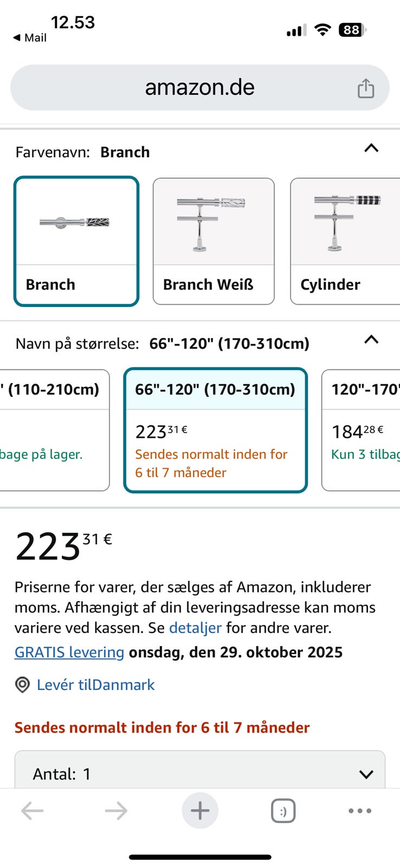Choose the Cylinder color option
The height and width of the screenshot is (868, 400).
click(x=345, y=241)
